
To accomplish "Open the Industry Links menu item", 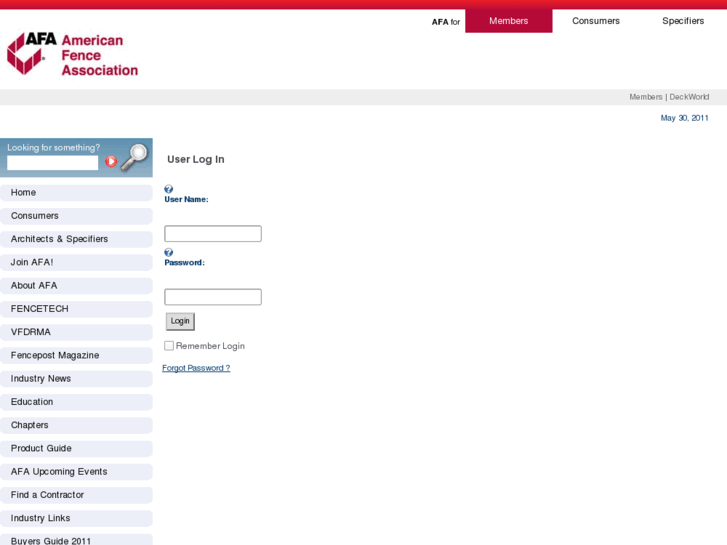I will (77, 518).
